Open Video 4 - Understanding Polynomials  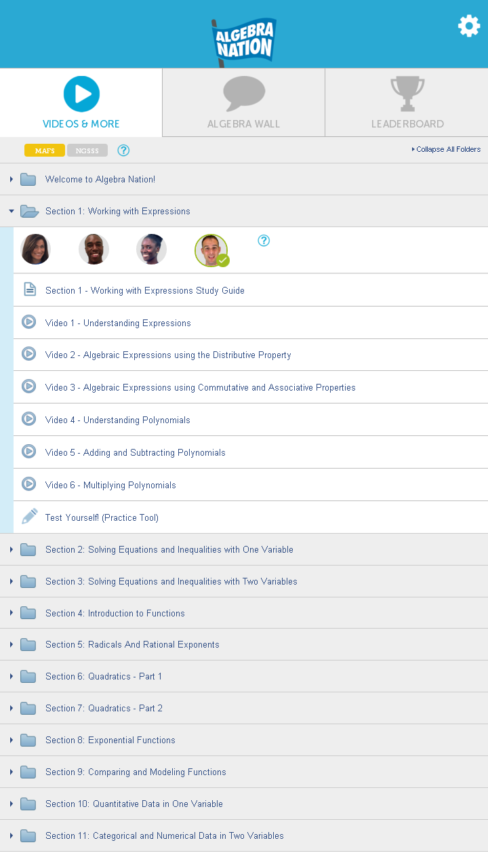click(x=118, y=420)
